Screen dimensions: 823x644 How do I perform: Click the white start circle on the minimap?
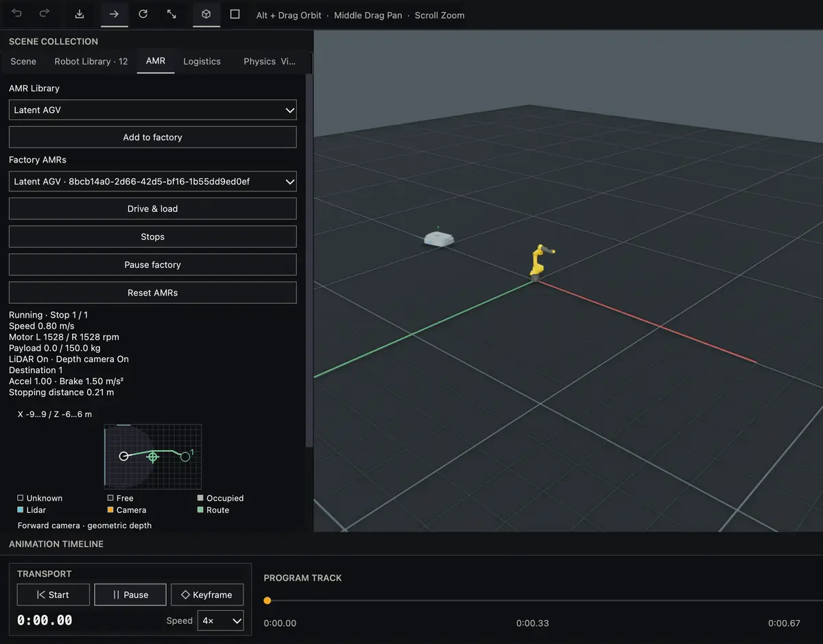click(124, 455)
